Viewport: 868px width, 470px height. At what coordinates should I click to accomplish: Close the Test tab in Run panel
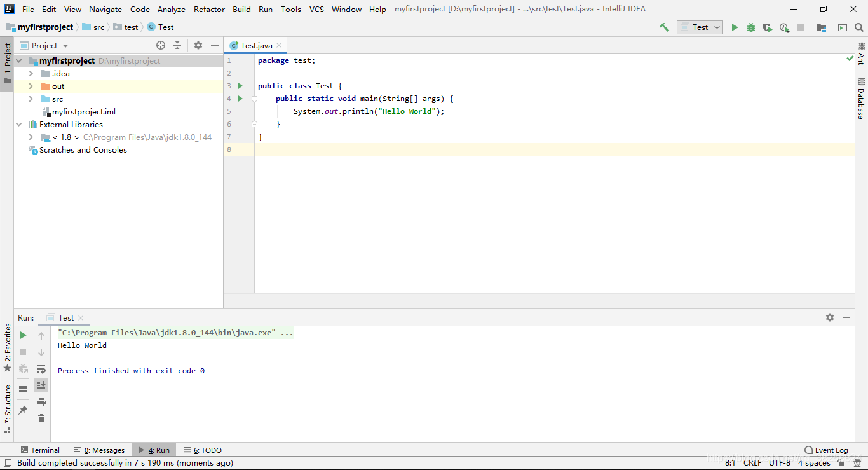[81, 318]
